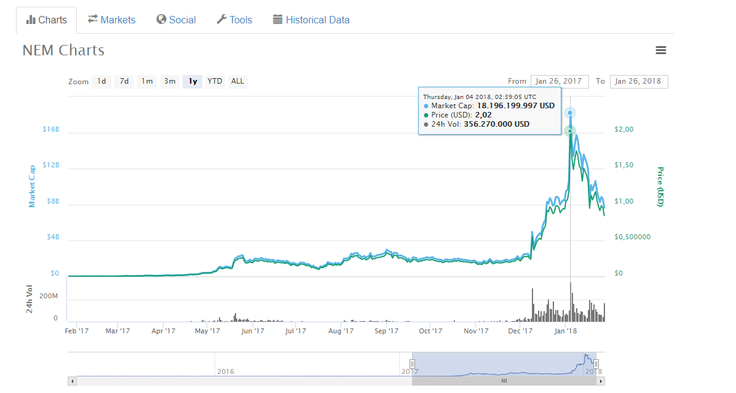Click the $4B market cap axis label
The height and width of the screenshot is (393, 736).
(x=53, y=237)
